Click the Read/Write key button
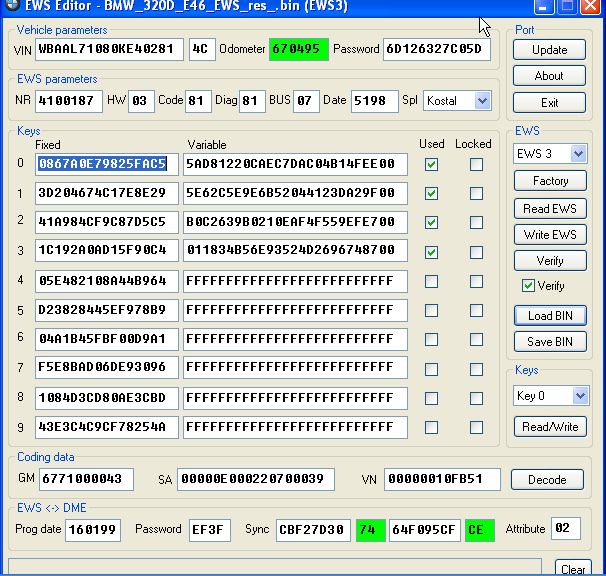The image size is (606, 576). 550,427
